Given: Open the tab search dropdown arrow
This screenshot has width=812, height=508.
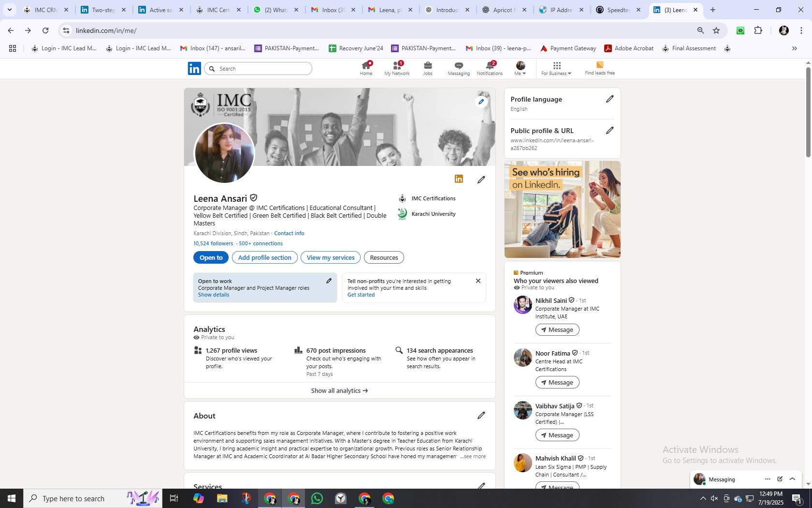Looking at the screenshot, I should pyautogui.click(x=9, y=10).
